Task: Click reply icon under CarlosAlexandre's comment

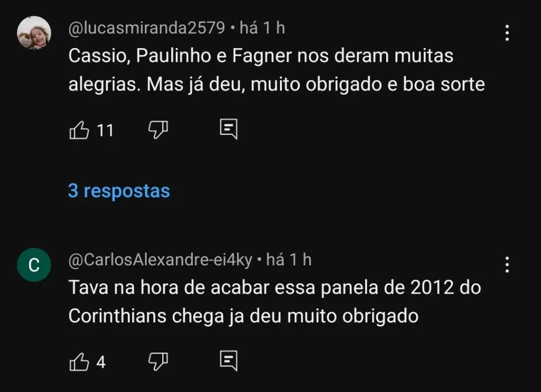Action: [x=228, y=361]
